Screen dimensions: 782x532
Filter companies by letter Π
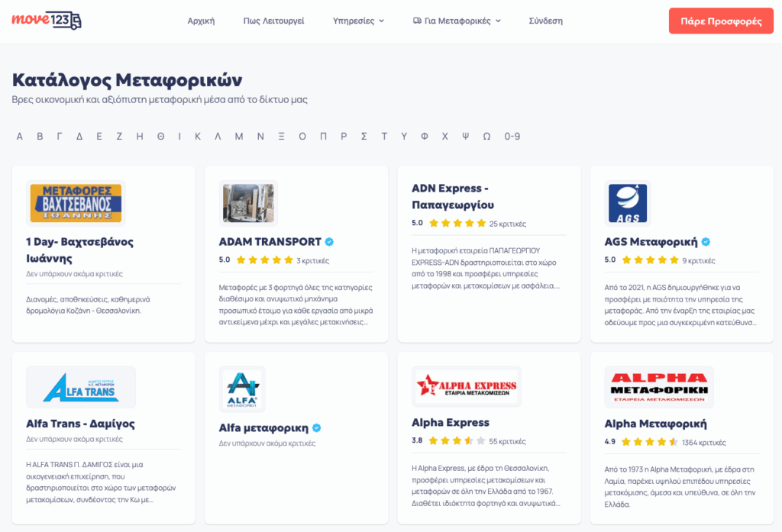click(323, 136)
